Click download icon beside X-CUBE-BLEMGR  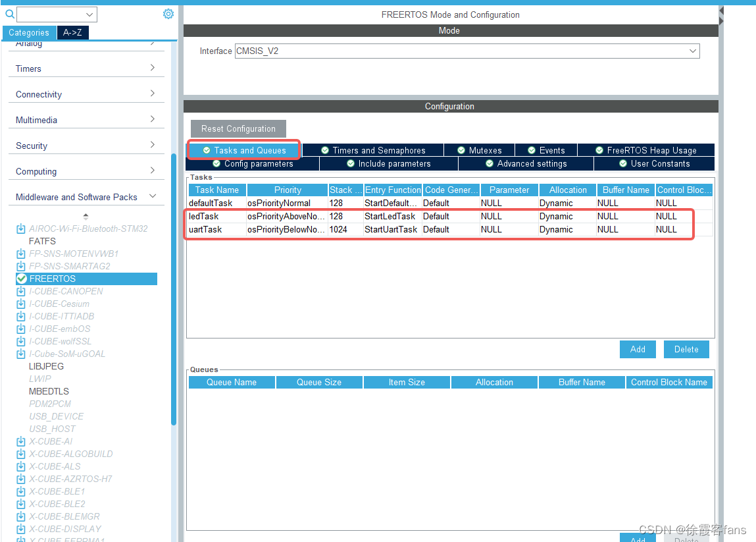[x=21, y=517]
